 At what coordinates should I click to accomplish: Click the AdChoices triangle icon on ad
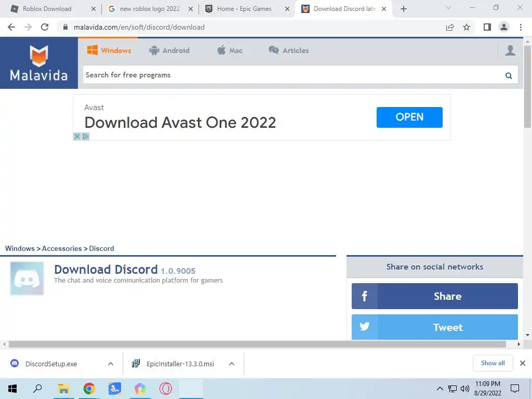click(86, 137)
